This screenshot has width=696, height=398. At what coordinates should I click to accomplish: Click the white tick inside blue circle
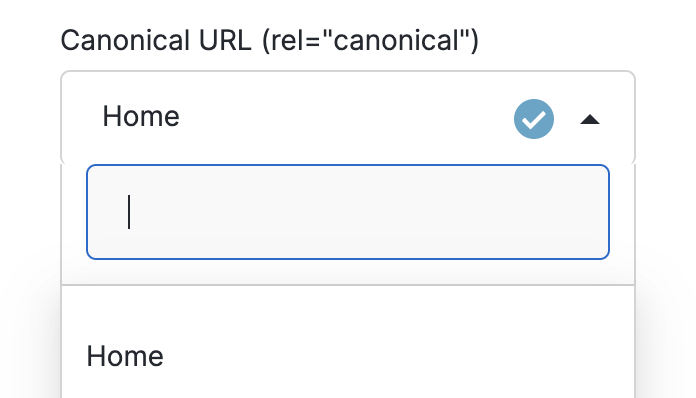[534, 119]
